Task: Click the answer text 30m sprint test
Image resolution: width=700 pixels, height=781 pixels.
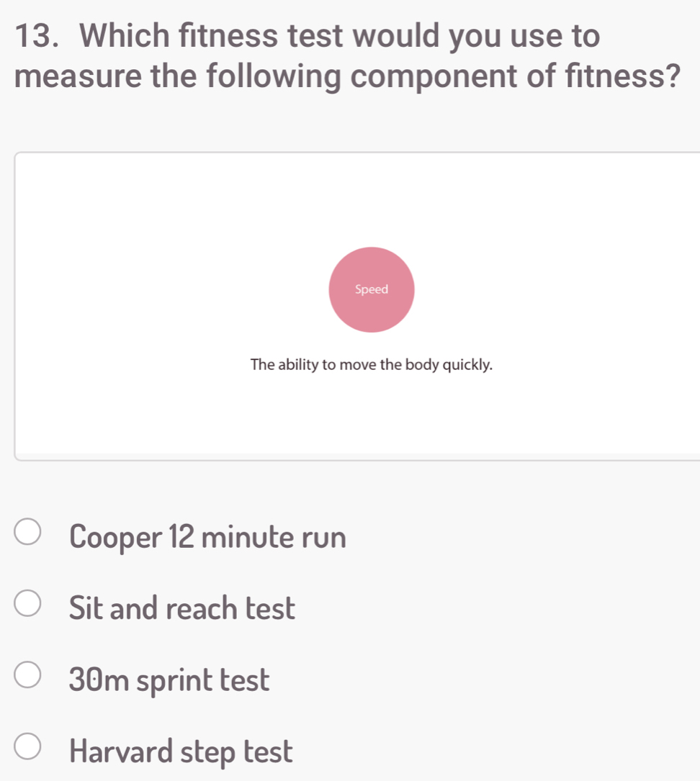Action: tap(170, 679)
